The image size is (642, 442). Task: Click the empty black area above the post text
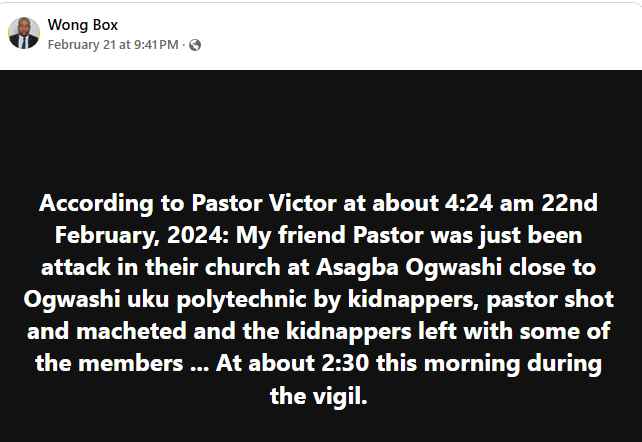321,127
